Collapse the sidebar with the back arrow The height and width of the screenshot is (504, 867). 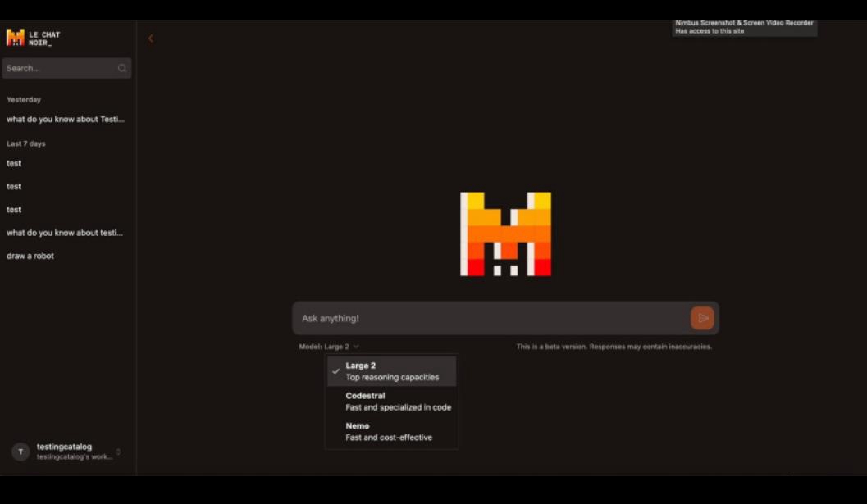pyautogui.click(x=150, y=39)
